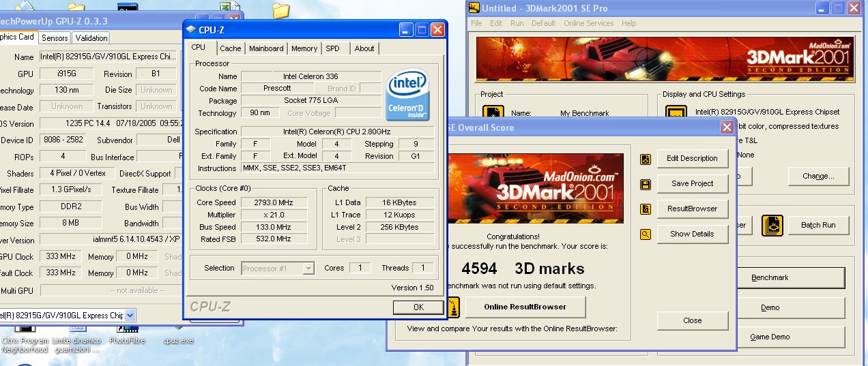Click the Batch Run button

(x=818, y=225)
